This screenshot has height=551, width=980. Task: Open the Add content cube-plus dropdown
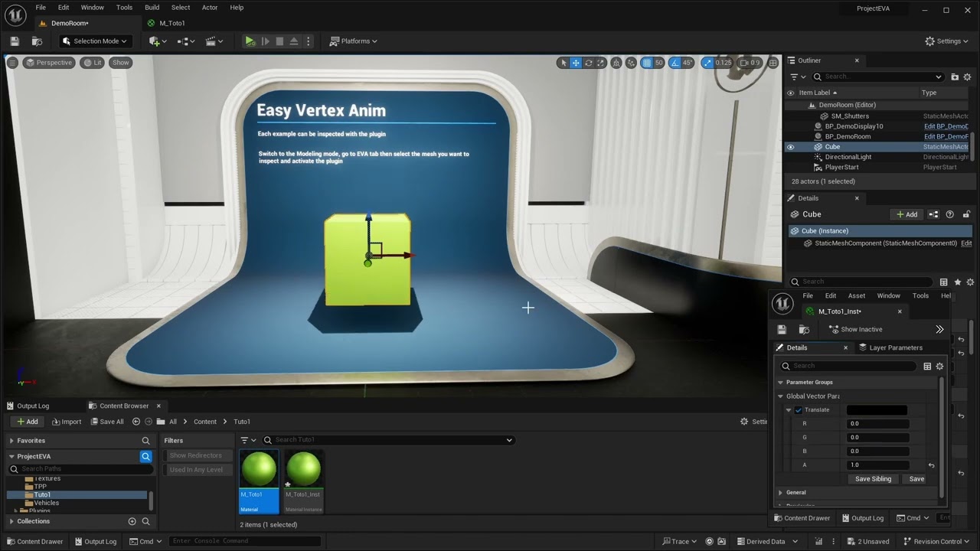coord(158,41)
